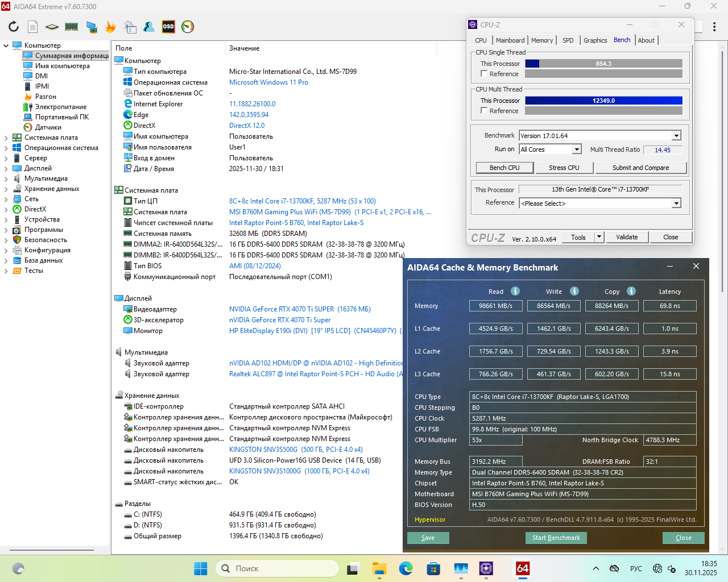Image resolution: width=728 pixels, height=582 pixels.
Task: Select Электропитание in the AIDA64 tree
Action: pos(61,107)
